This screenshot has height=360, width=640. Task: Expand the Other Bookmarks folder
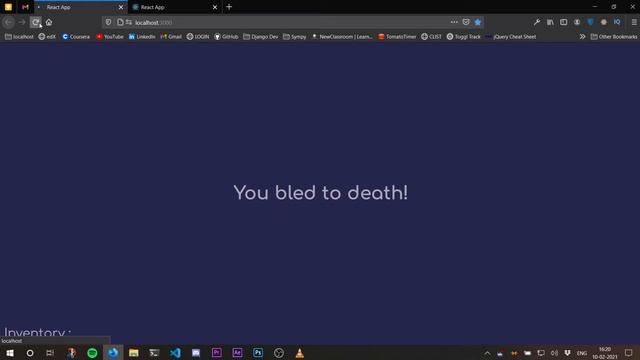(614, 37)
